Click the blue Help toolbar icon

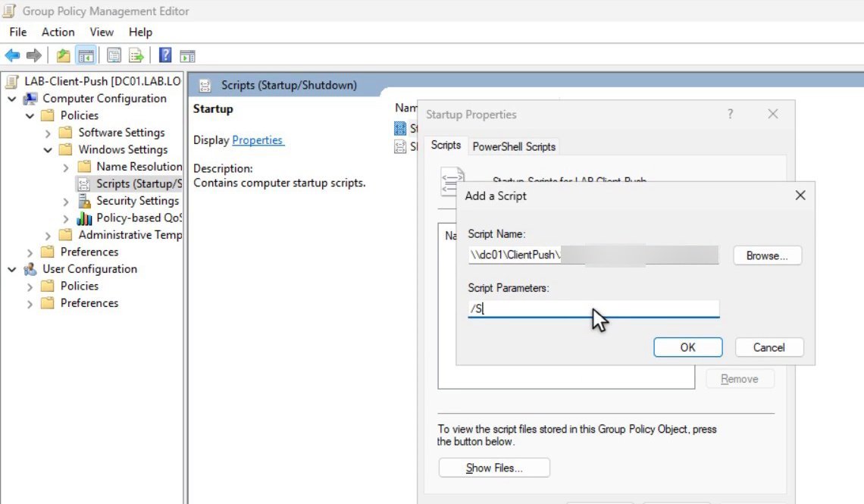pos(164,55)
